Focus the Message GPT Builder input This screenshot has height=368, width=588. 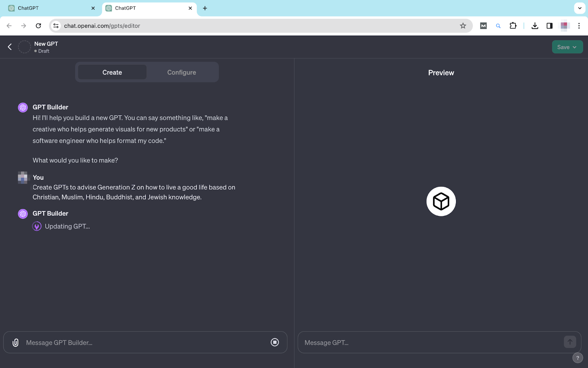click(145, 343)
